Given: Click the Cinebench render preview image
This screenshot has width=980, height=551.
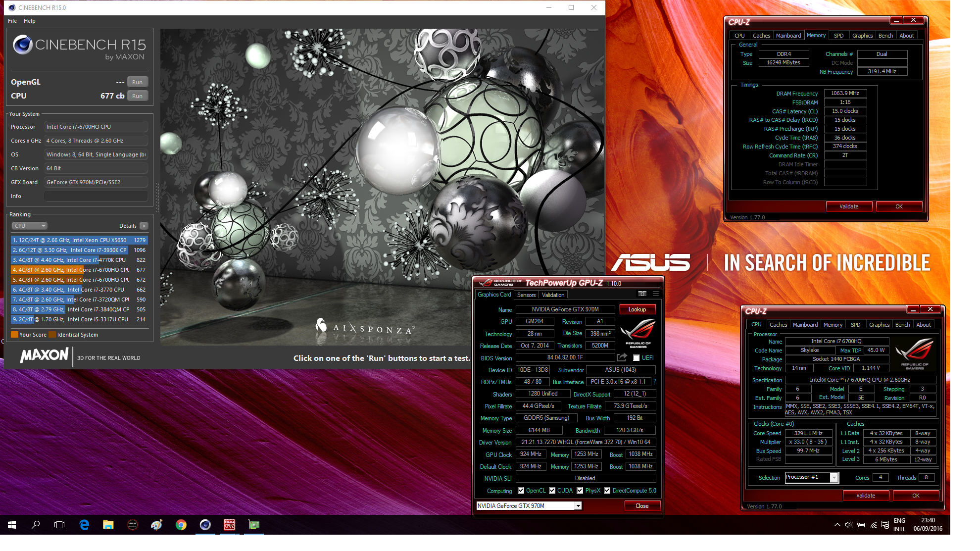Looking at the screenshot, I should pyautogui.click(x=382, y=187).
